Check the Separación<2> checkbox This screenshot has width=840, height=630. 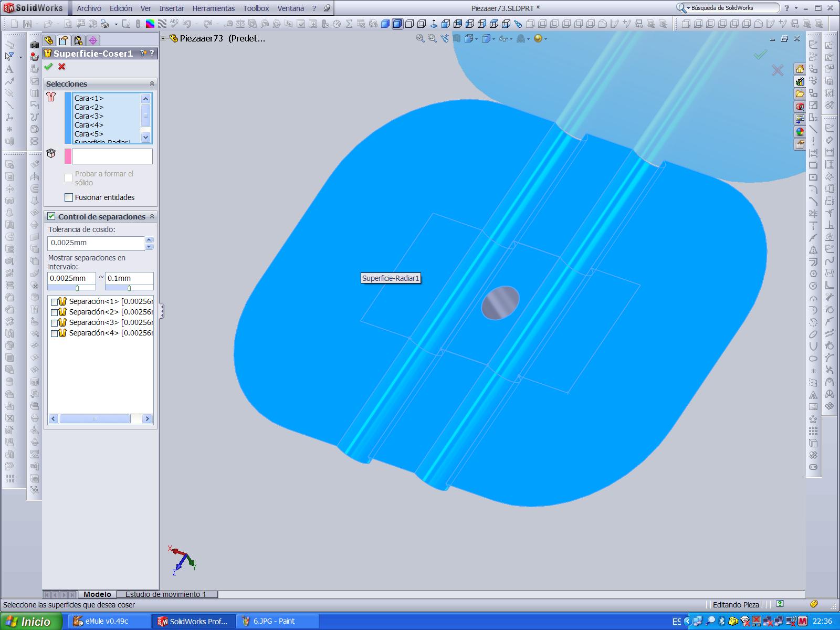coord(54,312)
